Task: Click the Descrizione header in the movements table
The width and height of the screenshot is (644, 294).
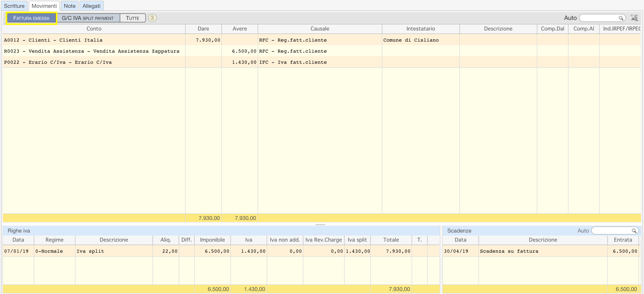Action: coord(498,29)
